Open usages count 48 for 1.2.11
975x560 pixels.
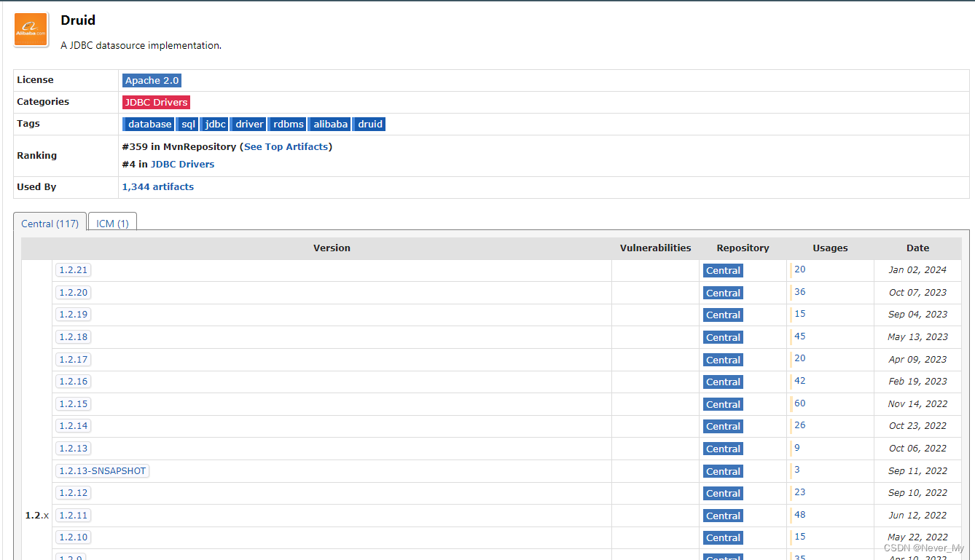tap(800, 514)
